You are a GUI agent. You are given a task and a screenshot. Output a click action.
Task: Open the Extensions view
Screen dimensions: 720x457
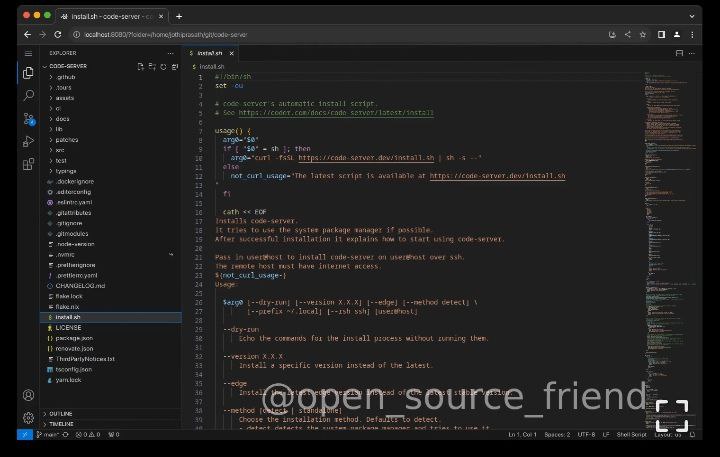click(28, 164)
